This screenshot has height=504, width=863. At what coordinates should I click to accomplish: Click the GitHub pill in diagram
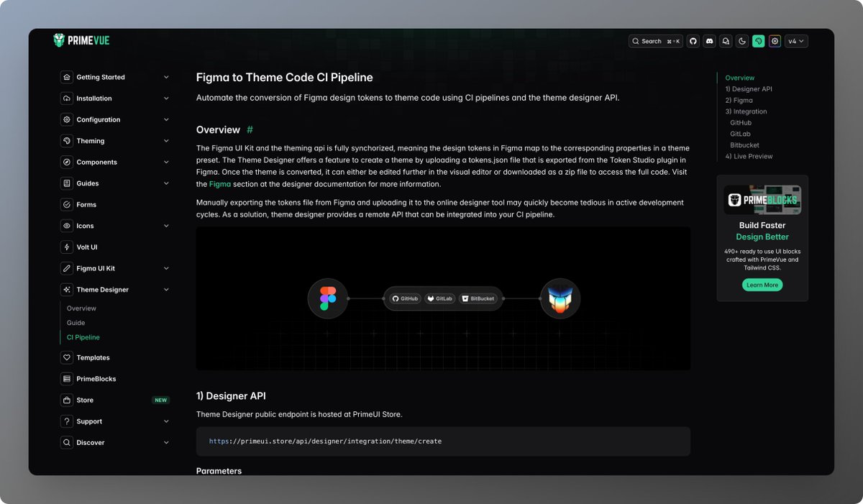pyautogui.click(x=405, y=298)
